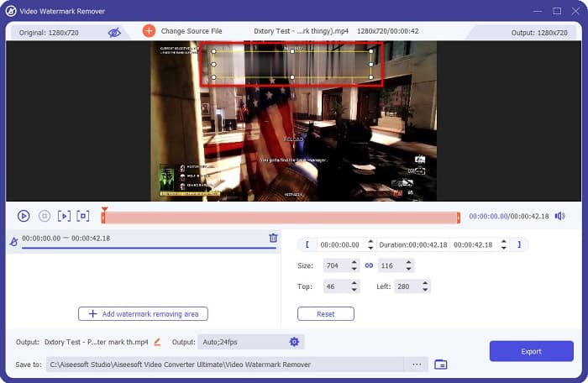
Task: Decrease start time with down arrow
Action: (x=370, y=248)
